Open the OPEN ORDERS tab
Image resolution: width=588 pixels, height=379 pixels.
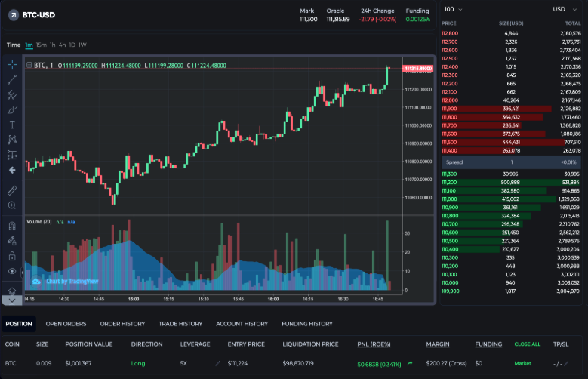pyautogui.click(x=66, y=324)
